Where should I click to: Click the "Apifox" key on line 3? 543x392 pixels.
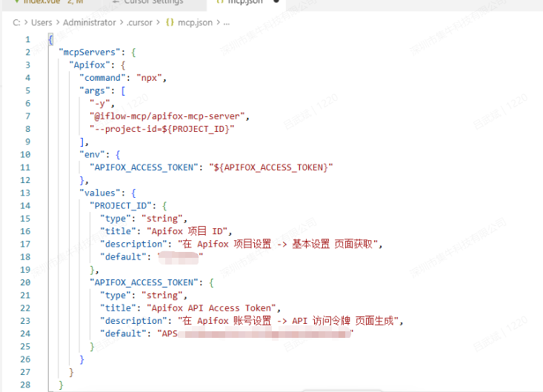[x=90, y=65]
